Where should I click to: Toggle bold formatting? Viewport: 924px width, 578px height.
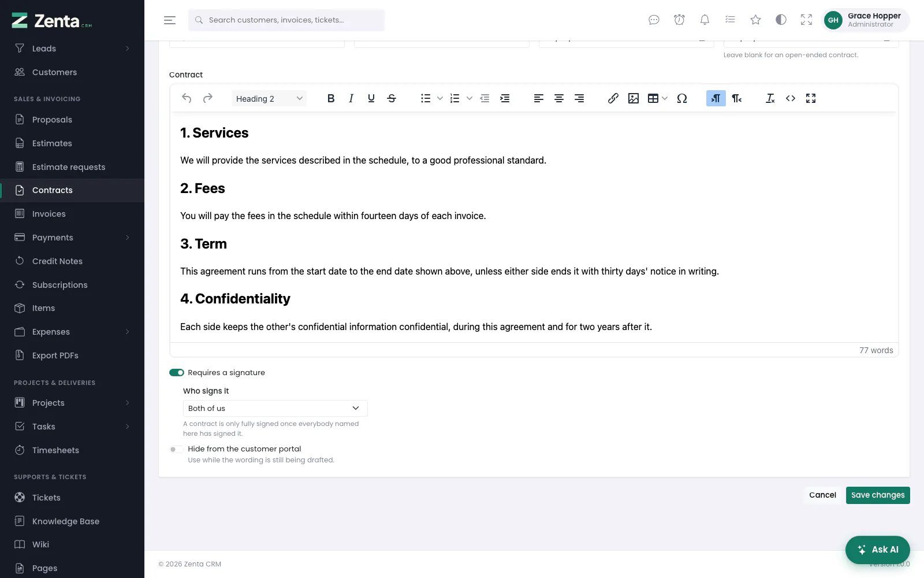coord(331,98)
